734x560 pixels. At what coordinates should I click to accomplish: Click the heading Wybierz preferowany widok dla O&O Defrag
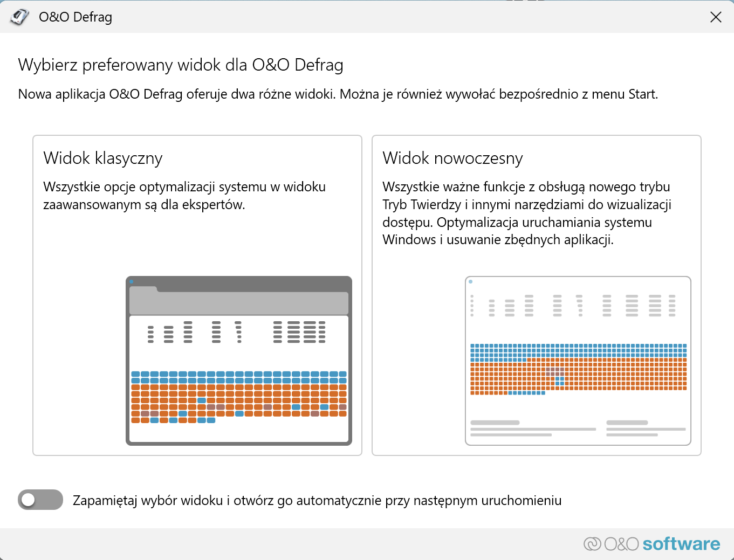[181, 65]
